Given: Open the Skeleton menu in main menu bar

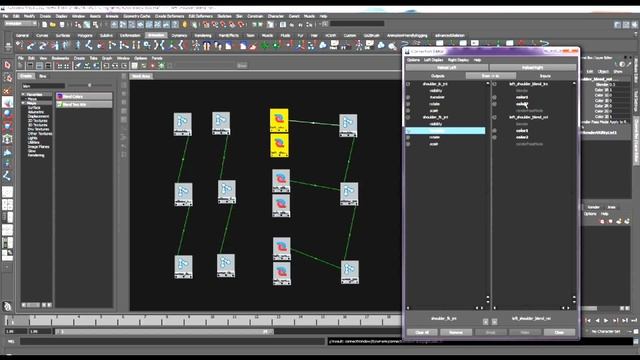Looking at the screenshot, I should pos(224,16).
